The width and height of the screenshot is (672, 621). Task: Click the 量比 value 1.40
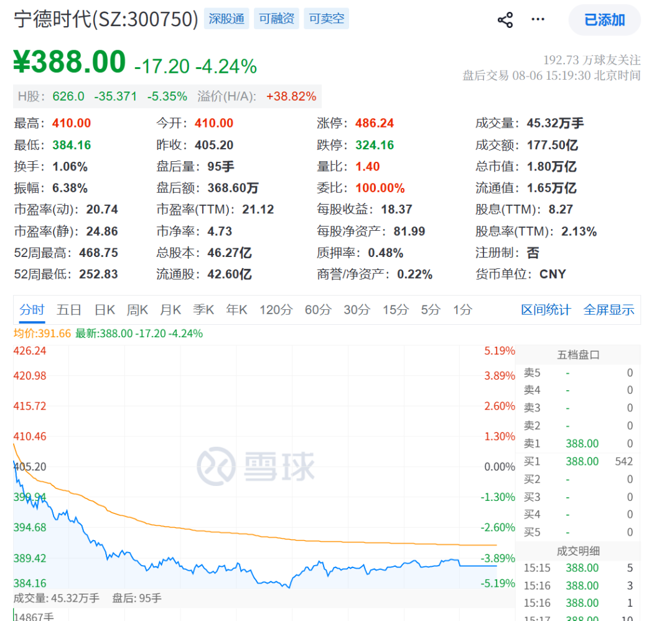[367, 166]
